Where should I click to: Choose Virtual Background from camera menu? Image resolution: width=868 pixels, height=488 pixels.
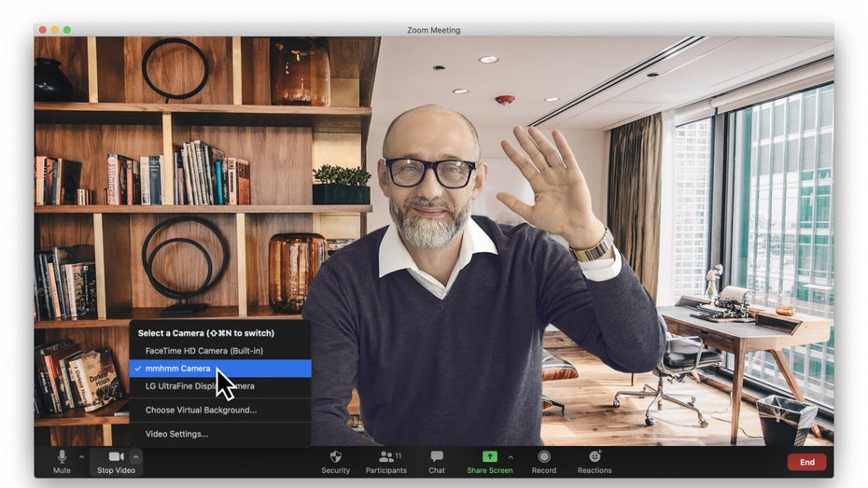[x=201, y=410]
